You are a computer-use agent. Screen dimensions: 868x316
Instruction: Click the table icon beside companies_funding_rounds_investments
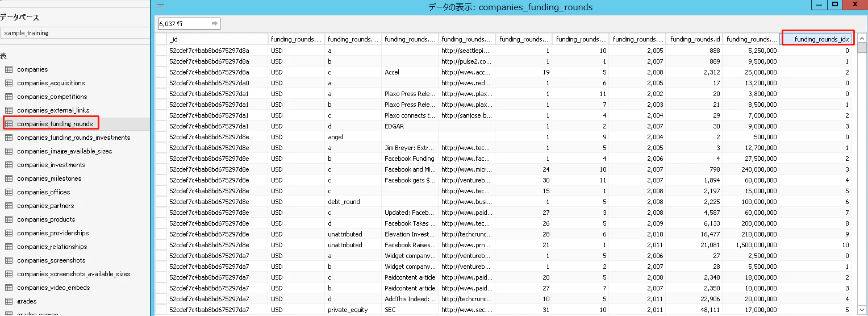click(x=9, y=138)
